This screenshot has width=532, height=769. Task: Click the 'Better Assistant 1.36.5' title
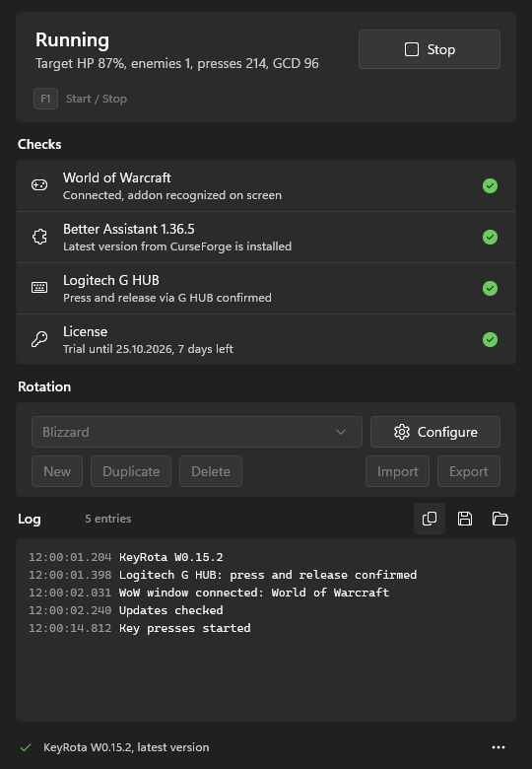pyautogui.click(x=129, y=229)
